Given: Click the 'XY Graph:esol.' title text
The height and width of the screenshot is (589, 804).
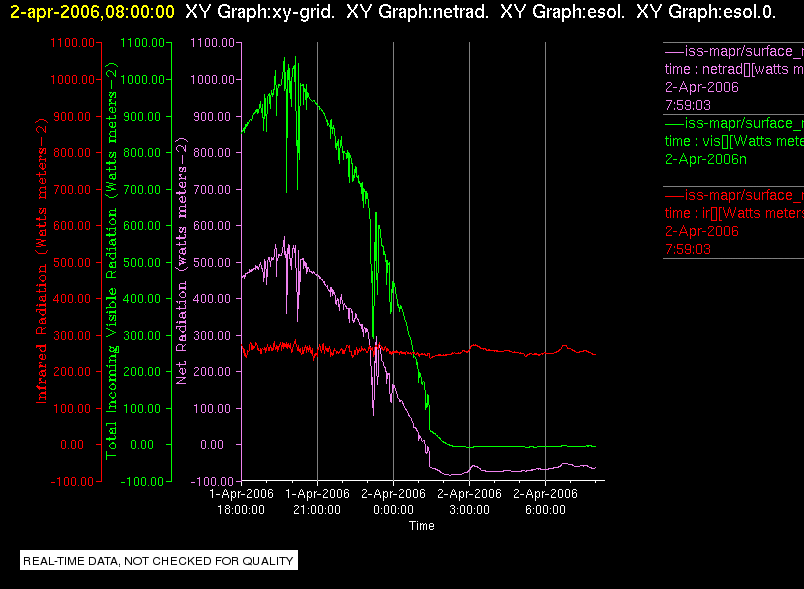Looking at the screenshot, I should [562, 11].
